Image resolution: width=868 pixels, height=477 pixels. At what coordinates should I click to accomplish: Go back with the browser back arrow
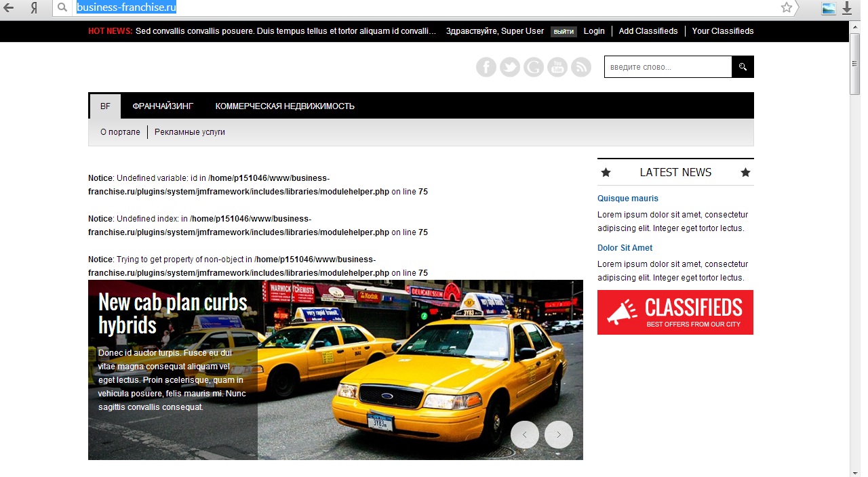point(9,8)
